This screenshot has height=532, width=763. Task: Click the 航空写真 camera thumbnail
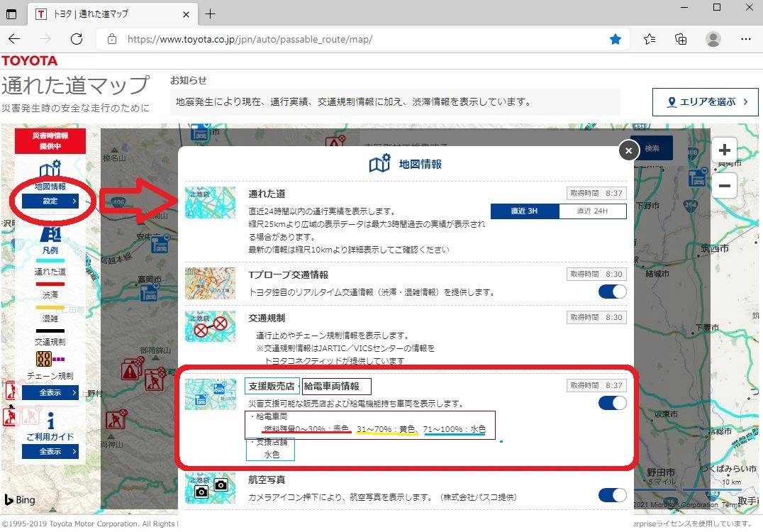point(210,488)
